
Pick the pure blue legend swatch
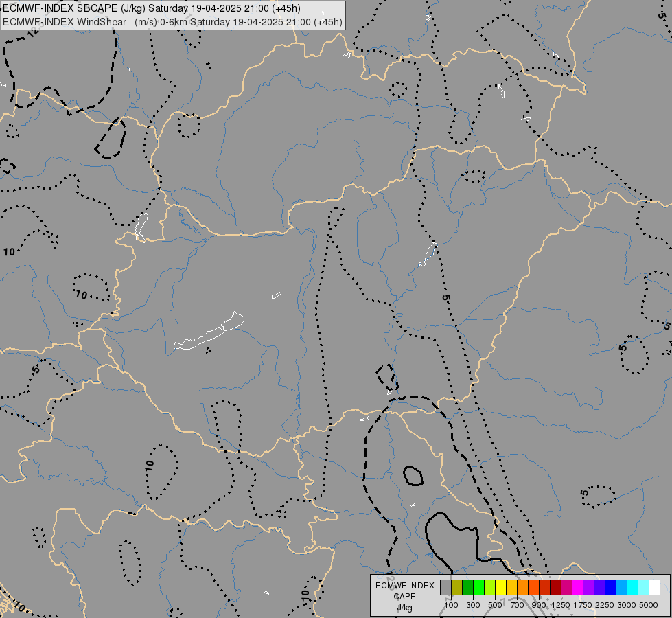coord(611,588)
